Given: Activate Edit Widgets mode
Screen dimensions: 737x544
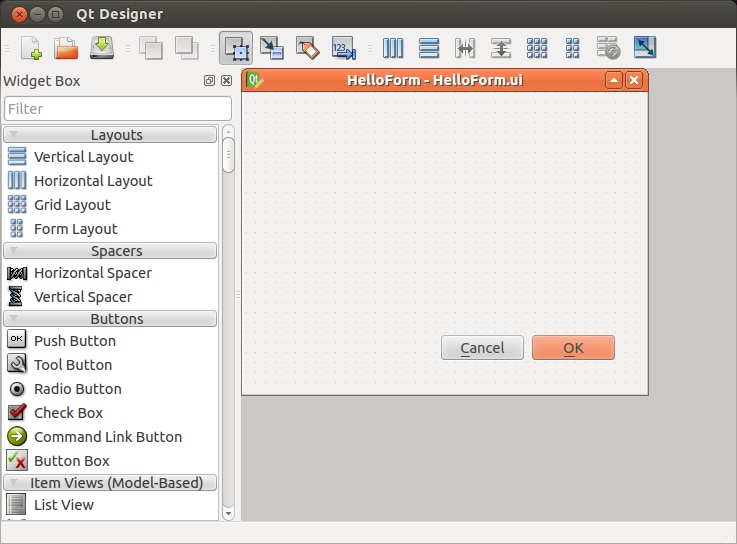Looking at the screenshot, I should (x=236, y=48).
